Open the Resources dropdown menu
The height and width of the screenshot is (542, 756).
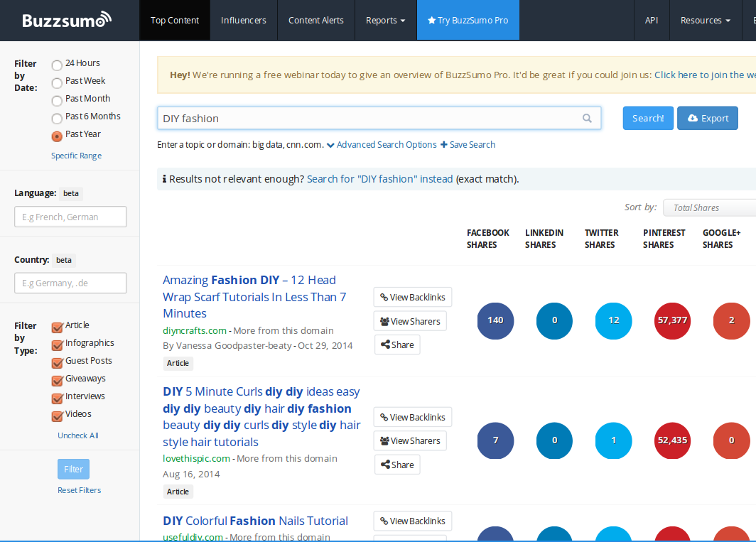point(706,21)
